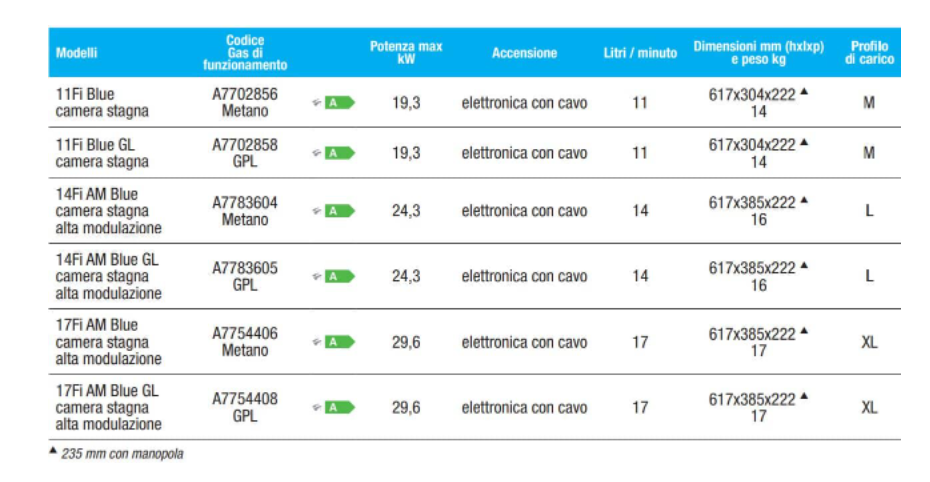Select the Codice Gas di funzionamento header
The width and height of the screenshot is (930, 482).
(245, 53)
